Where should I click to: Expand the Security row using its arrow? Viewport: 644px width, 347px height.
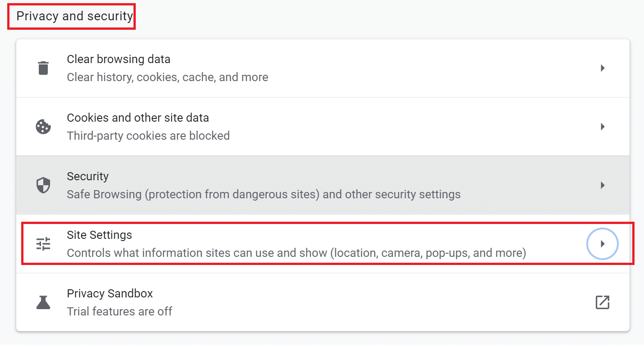[603, 185]
